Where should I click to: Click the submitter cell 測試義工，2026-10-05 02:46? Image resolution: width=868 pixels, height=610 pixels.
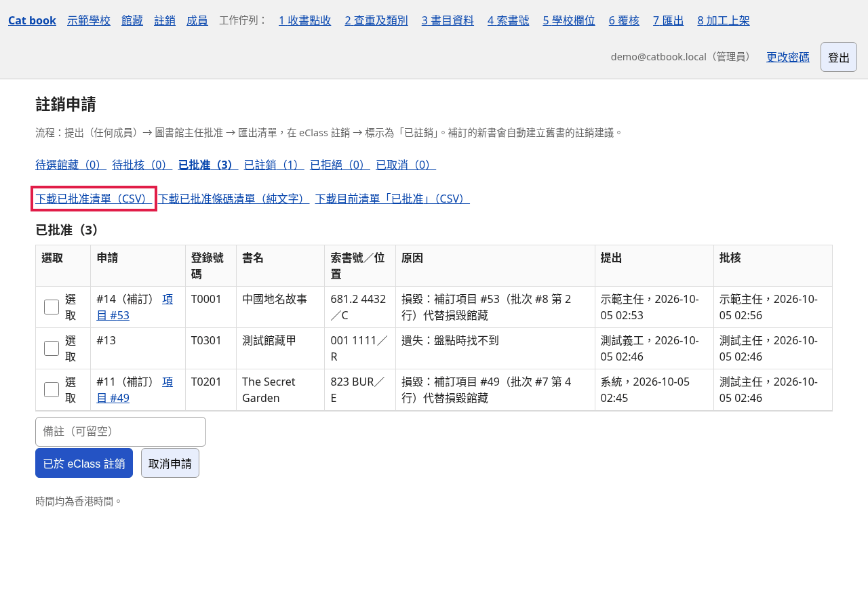click(654, 348)
